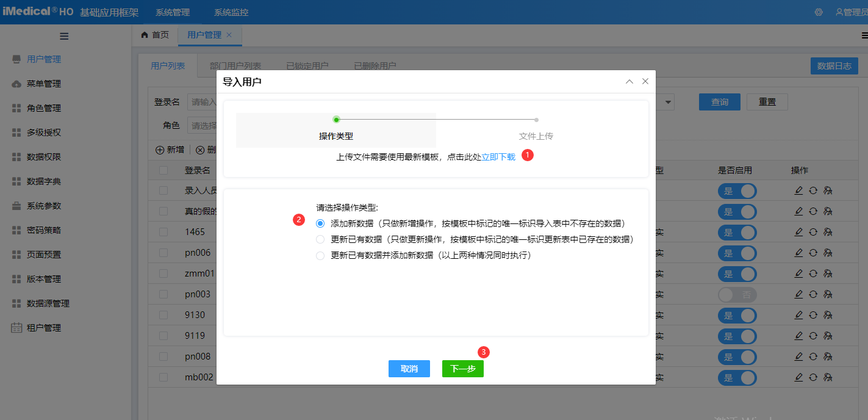The height and width of the screenshot is (420, 868).
Task: Click the 删除 circled-x icon in toolbar
Action: coord(201,149)
